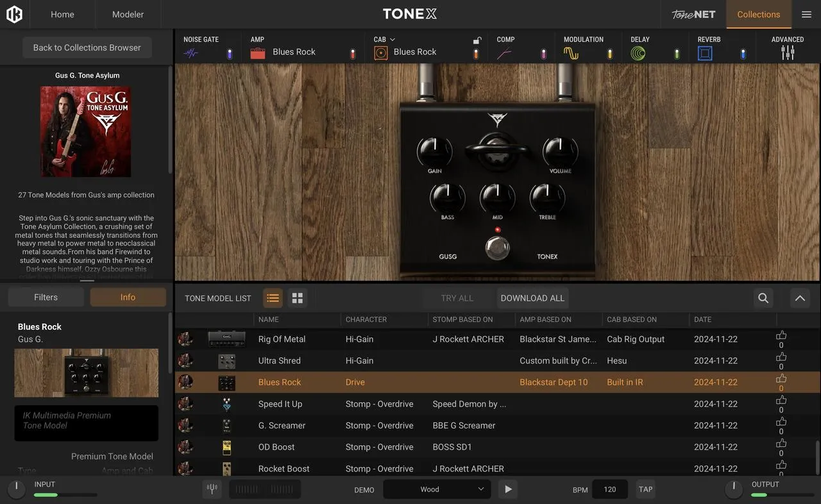Image resolution: width=821 pixels, height=504 pixels.
Task: Open the ToneNET page
Action: click(693, 14)
